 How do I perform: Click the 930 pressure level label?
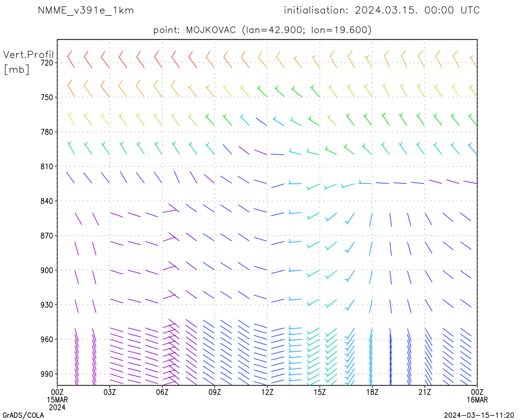[x=47, y=305]
